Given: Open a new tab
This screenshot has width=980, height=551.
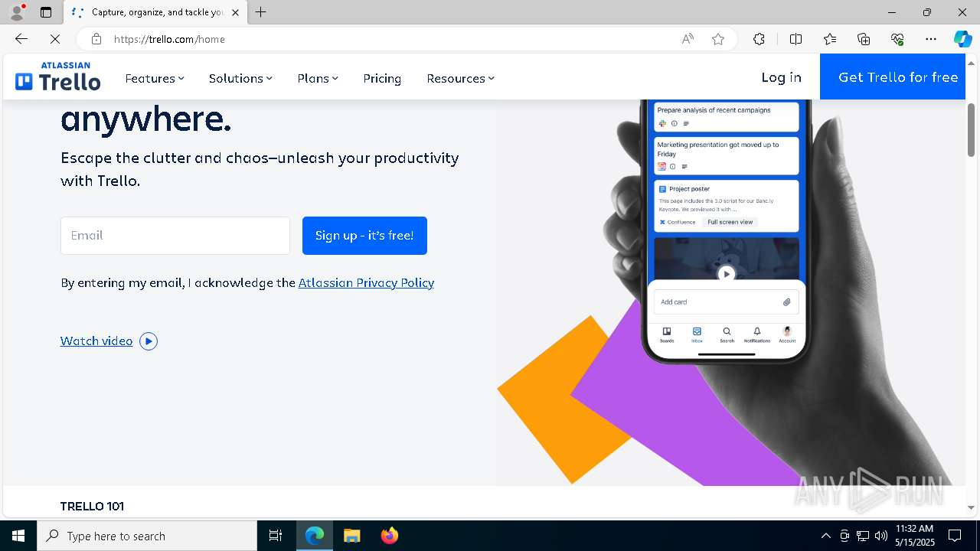Looking at the screenshot, I should coord(261,12).
